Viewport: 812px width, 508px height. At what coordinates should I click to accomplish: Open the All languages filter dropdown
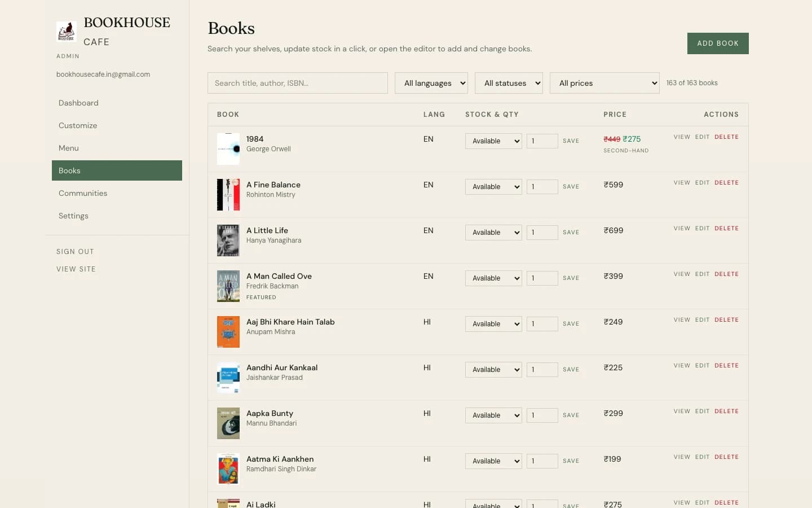(x=431, y=83)
